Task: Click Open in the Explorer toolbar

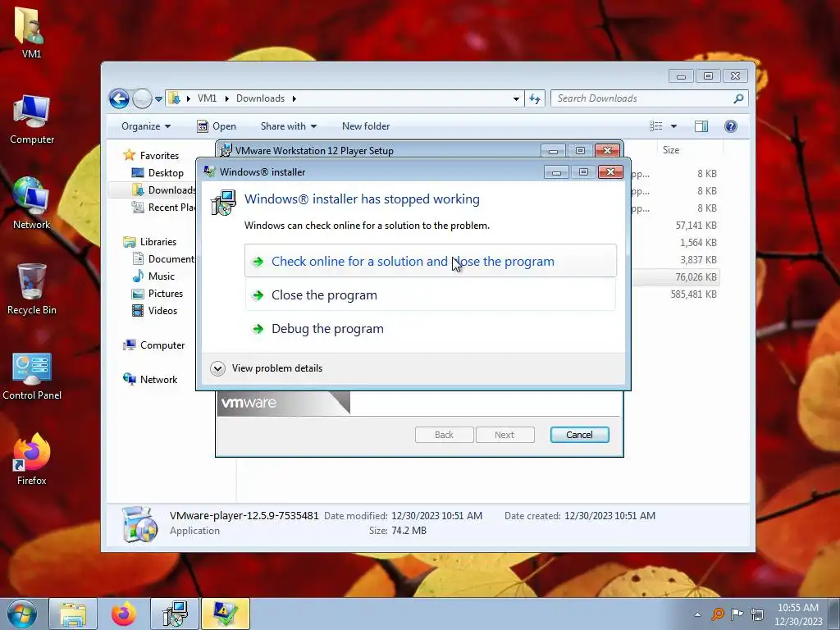Action: 217,126
